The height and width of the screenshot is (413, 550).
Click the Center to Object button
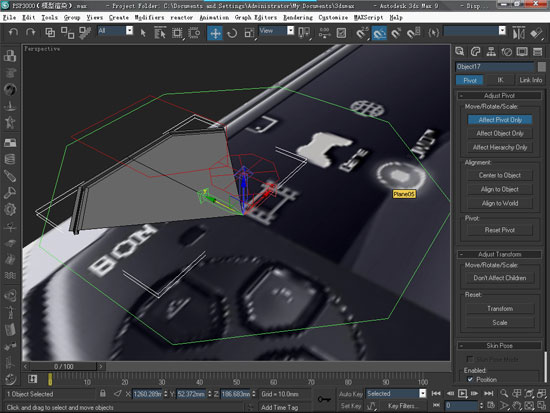(500, 175)
